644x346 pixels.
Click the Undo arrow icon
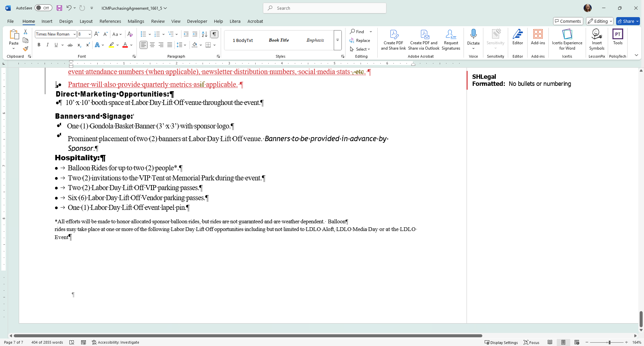69,8
